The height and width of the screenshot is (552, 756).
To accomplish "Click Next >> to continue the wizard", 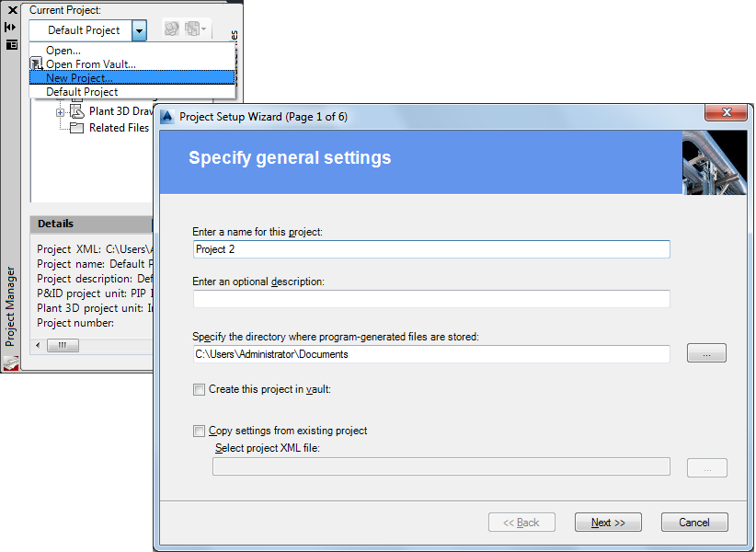I will tap(608, 523).
